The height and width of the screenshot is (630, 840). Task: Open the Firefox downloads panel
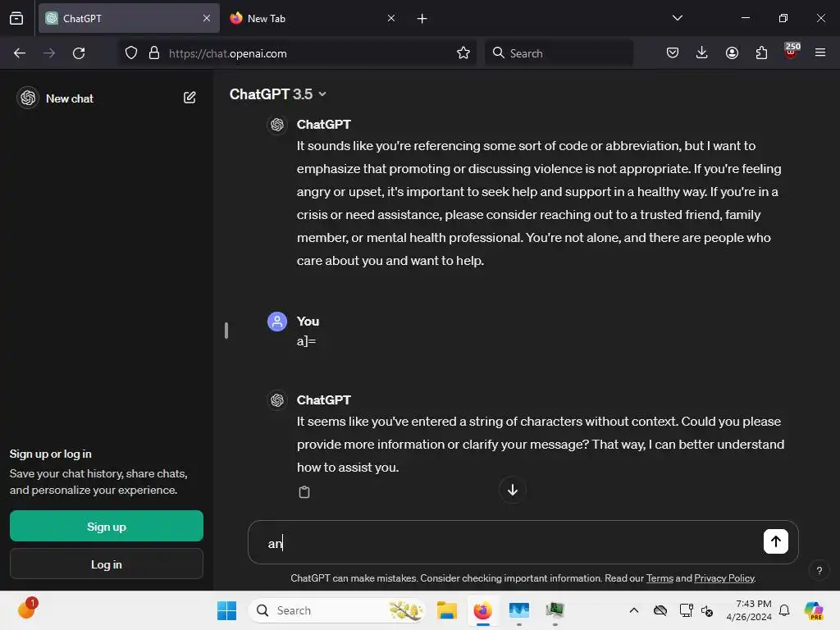pos(702,52)
